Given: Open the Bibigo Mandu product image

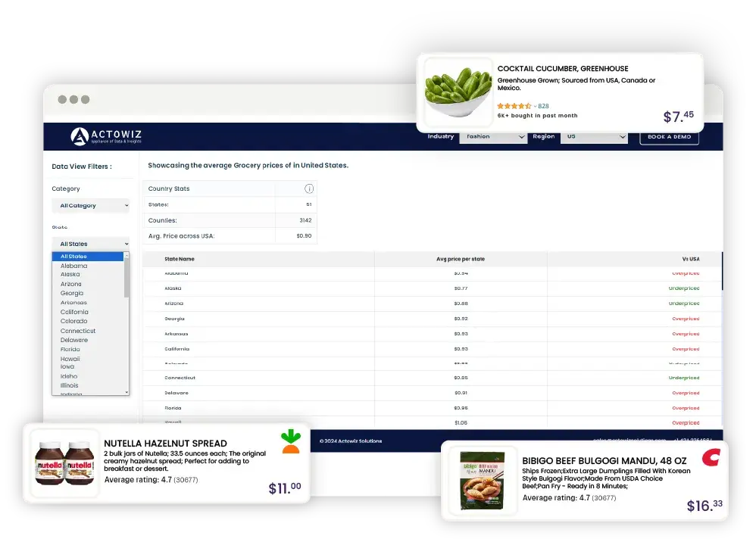Looking at the screenshot, I should point(482,481).
